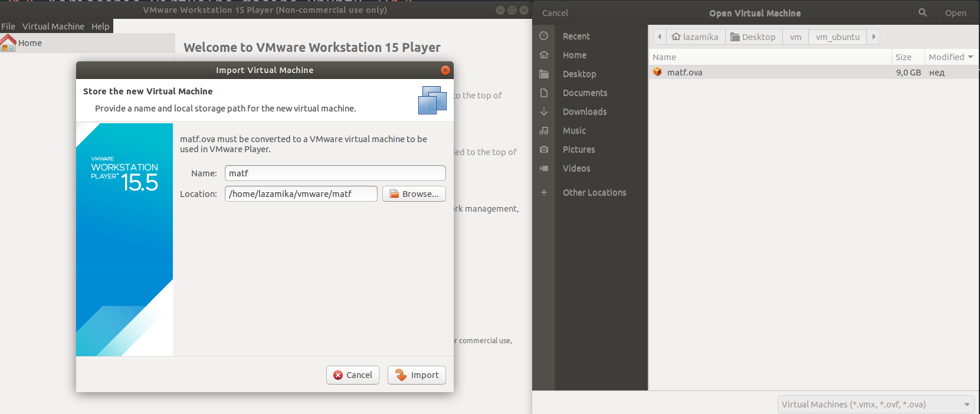Viewport: 980px width, 414px height.
Task: Click the Documents page icon in sidebar
Action: [544, 93]
